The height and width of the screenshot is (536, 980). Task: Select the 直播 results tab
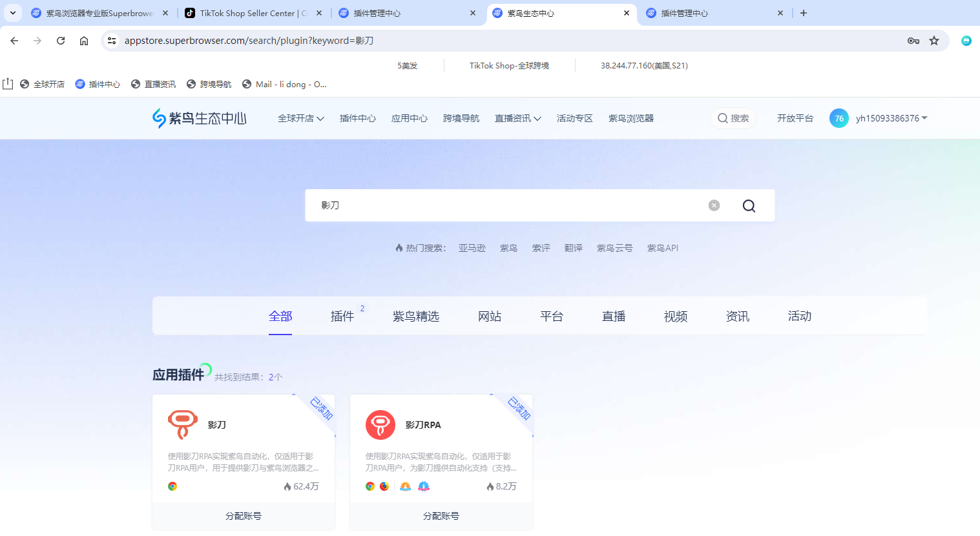(x=614, y=316)
